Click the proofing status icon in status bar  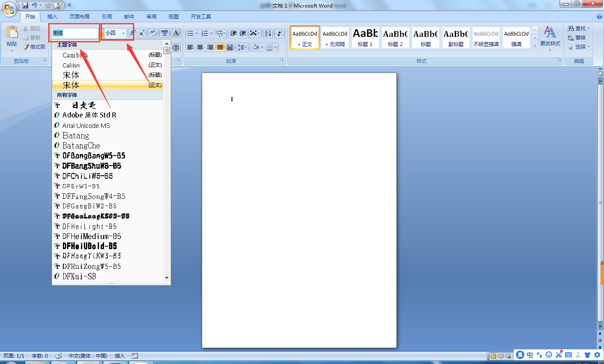click(58, 356)
